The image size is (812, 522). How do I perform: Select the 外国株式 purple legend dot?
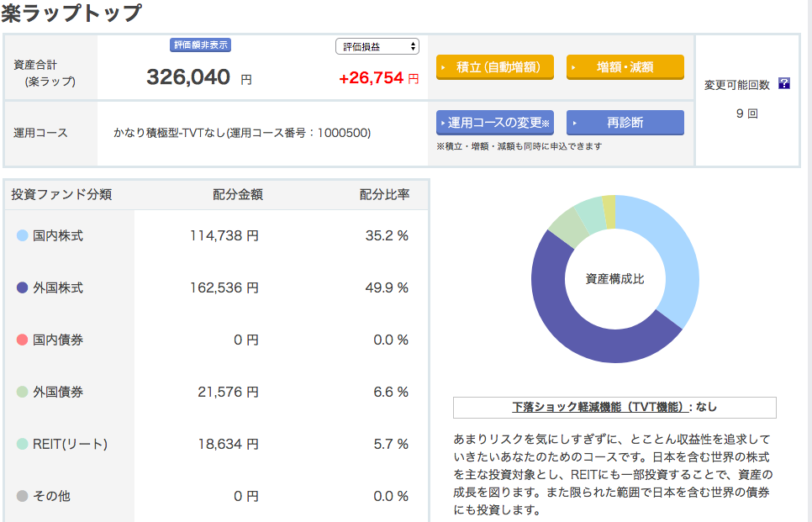pyautogui.click(x=22, y=287)
